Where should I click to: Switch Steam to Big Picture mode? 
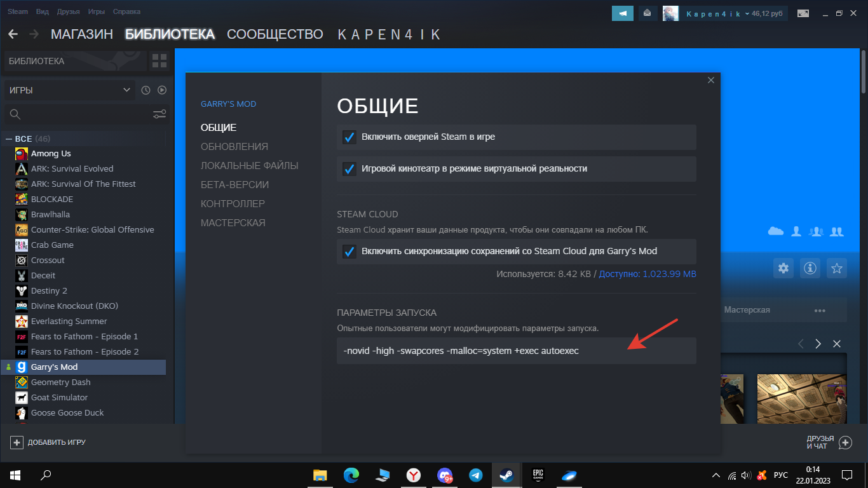point(803,13)
